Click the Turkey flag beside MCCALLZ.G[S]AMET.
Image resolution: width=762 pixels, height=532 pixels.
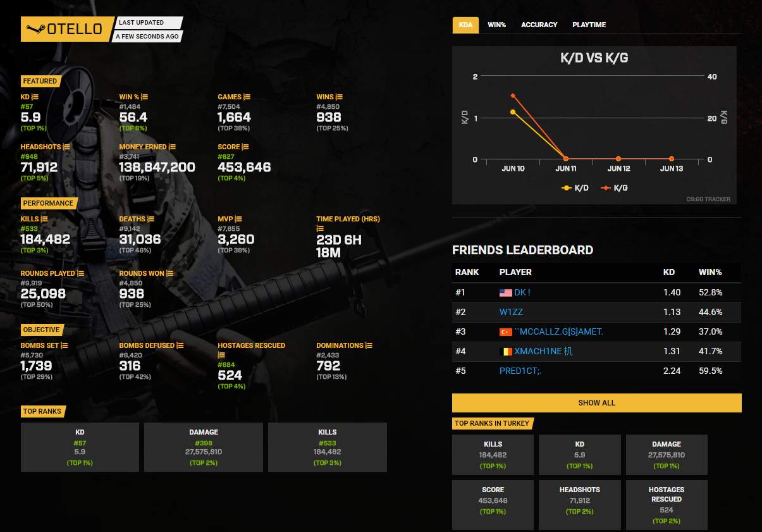tap(505, 332)
